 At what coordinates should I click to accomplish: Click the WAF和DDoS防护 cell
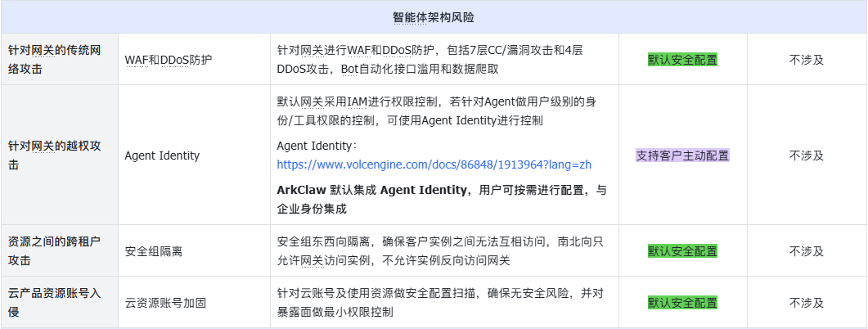pos(169,60)
